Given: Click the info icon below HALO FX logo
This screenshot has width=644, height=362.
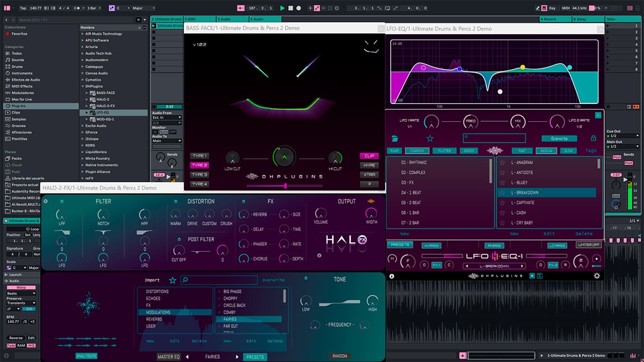Looking at the screenshot, I should [319, 255].
